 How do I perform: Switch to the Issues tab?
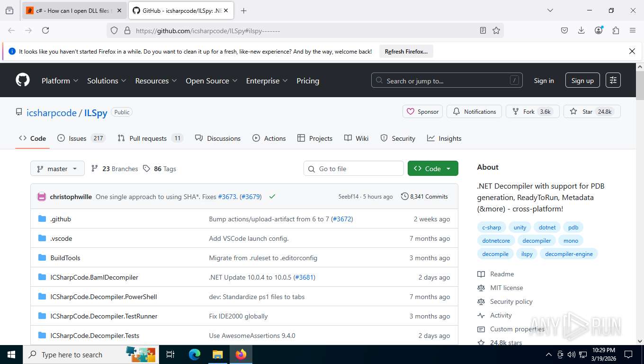pos(81,138)
